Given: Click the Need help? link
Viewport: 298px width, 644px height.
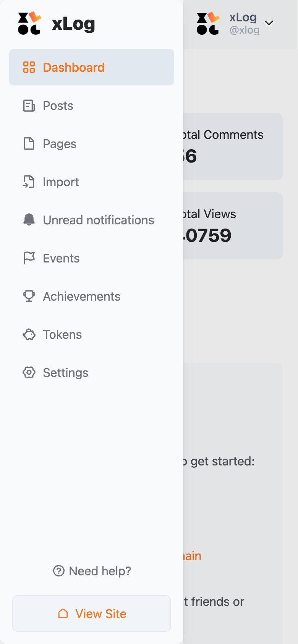Looking at the screenshot, I should 92,571.
